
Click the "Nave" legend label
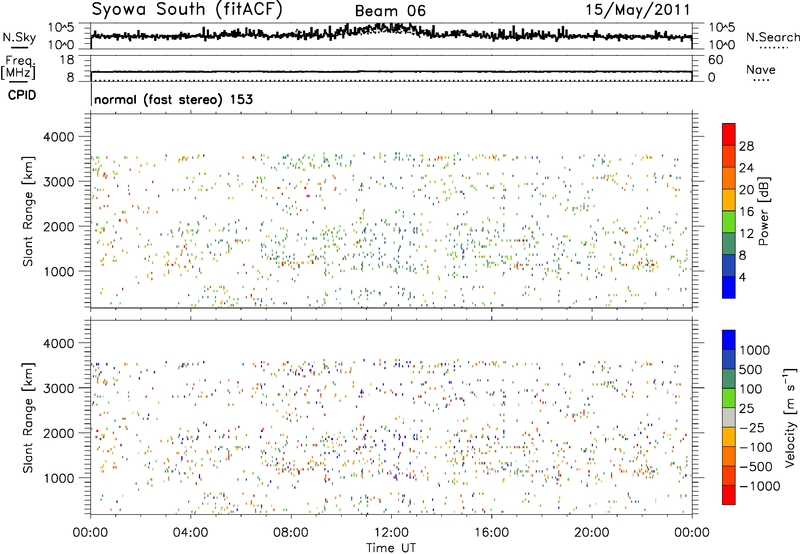[761, 69]
